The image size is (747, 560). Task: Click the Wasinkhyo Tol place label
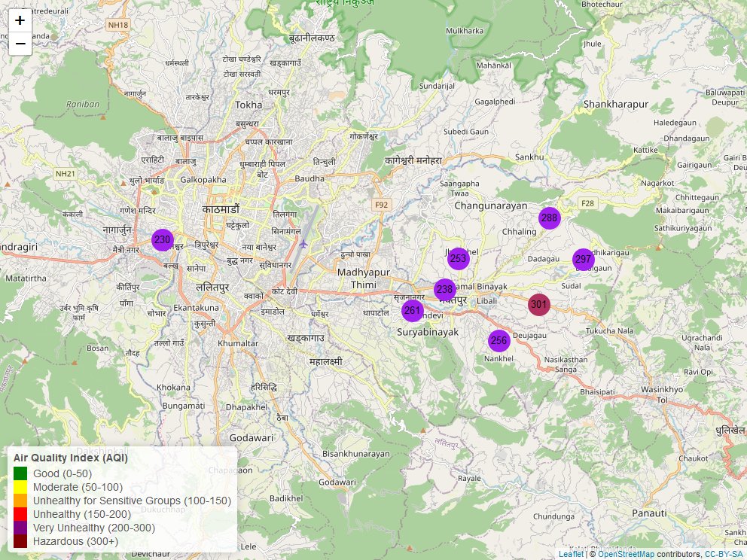[662, 394]
